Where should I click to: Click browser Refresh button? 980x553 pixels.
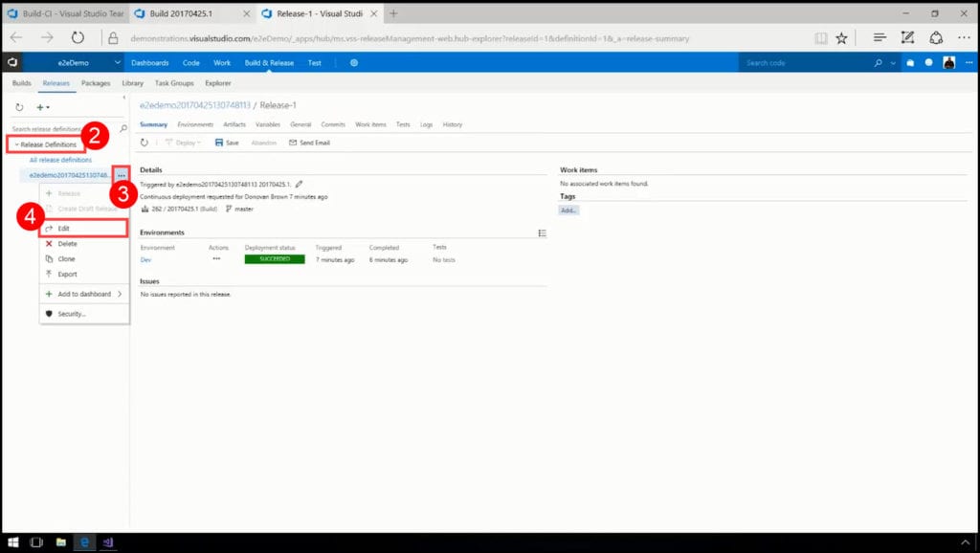point(78,38)
